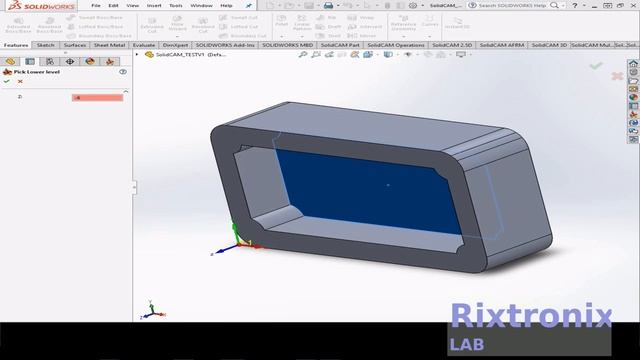Open the Insert menu
640x360 pixels.
tap(154, 6)
